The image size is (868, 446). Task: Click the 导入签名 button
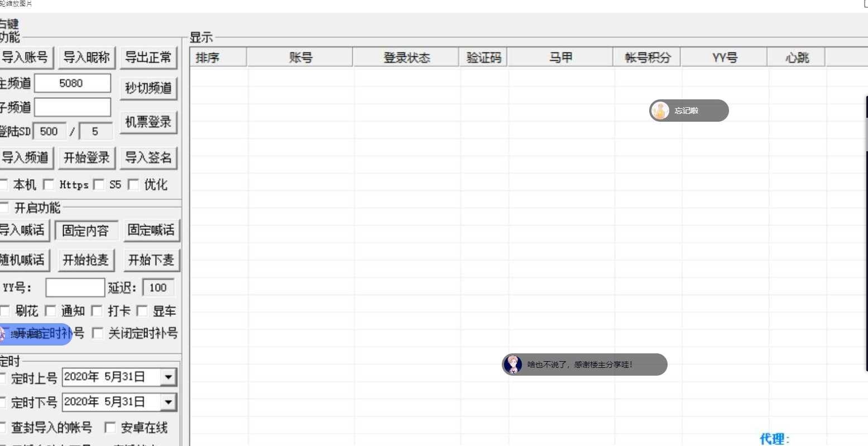148,158
